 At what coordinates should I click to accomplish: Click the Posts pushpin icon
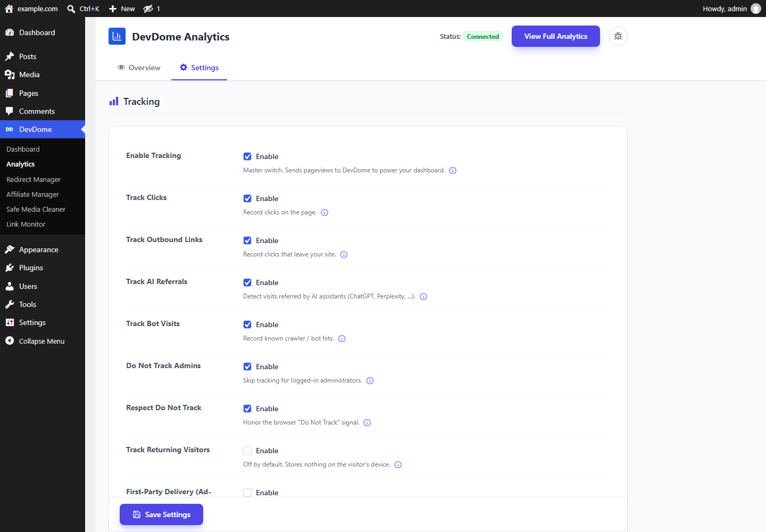coord(10,56)
